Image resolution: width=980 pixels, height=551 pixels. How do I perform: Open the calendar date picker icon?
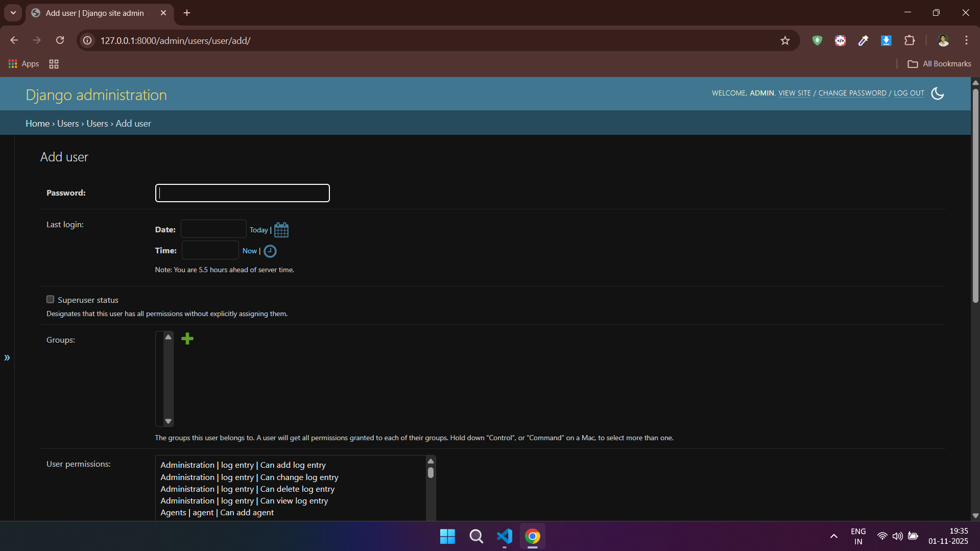[281, 230]
